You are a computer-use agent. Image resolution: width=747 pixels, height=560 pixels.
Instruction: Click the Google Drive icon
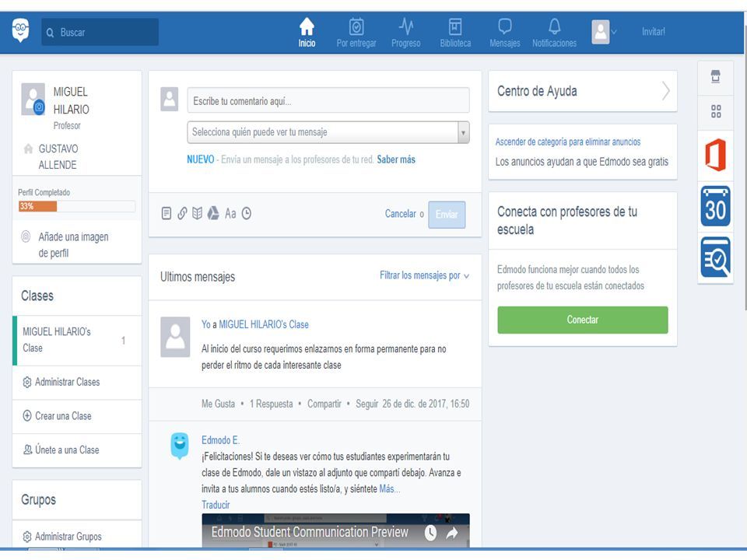(213, 213)
